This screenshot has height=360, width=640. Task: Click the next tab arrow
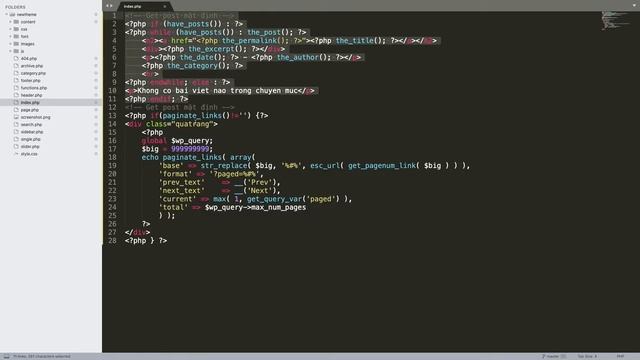click(111, 6)
